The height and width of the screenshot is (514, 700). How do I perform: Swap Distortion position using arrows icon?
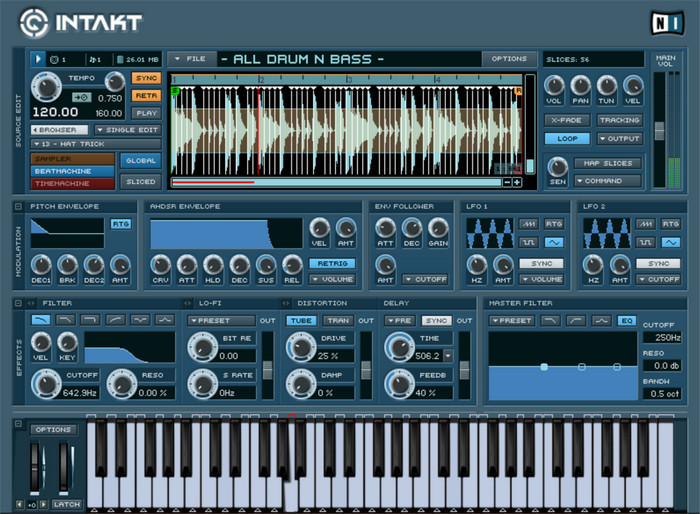point(286,303)
